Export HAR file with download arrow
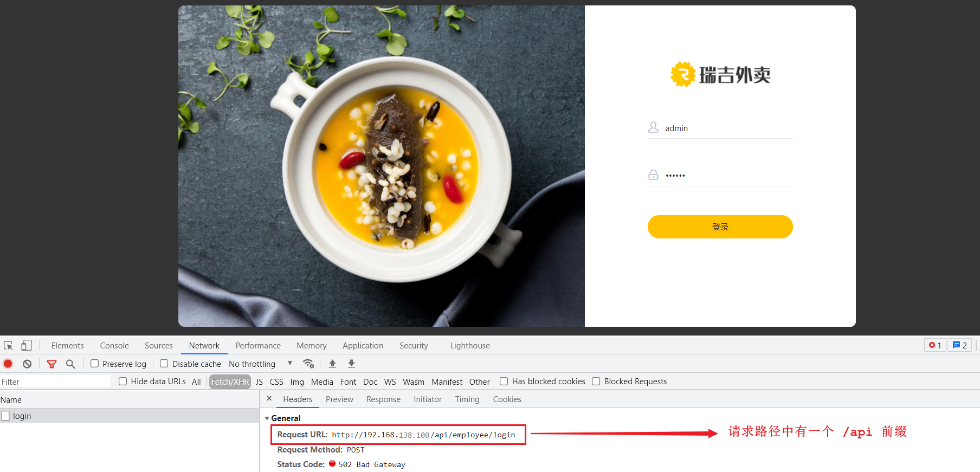Image resolution: width=980 pixels, height=472 pixels. (x=351, y=364)
